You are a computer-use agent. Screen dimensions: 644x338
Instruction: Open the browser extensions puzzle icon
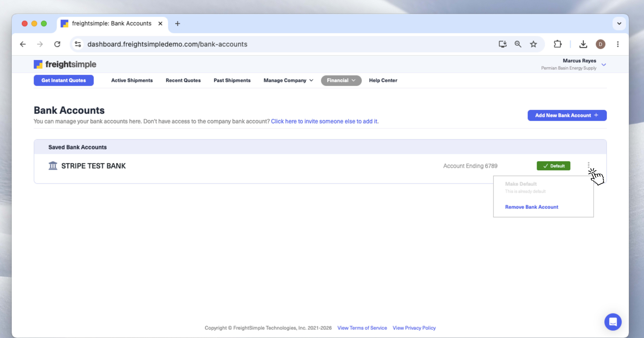click(557, 44)
